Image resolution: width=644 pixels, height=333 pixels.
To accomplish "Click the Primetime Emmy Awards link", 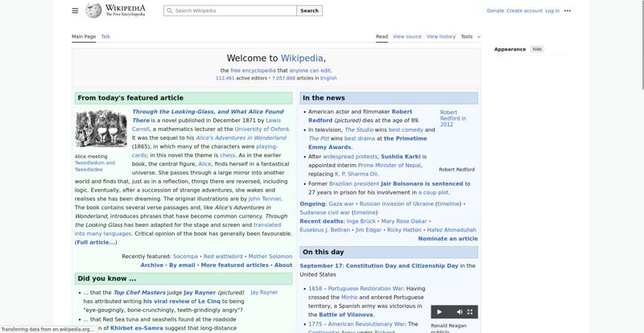I will click(406, 139).
